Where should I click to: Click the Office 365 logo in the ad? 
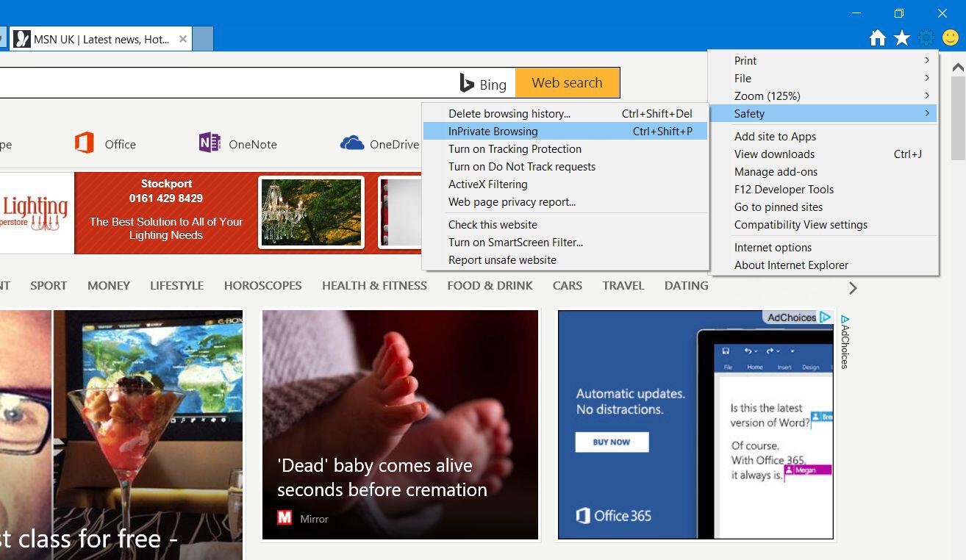[x=614, y=515]
